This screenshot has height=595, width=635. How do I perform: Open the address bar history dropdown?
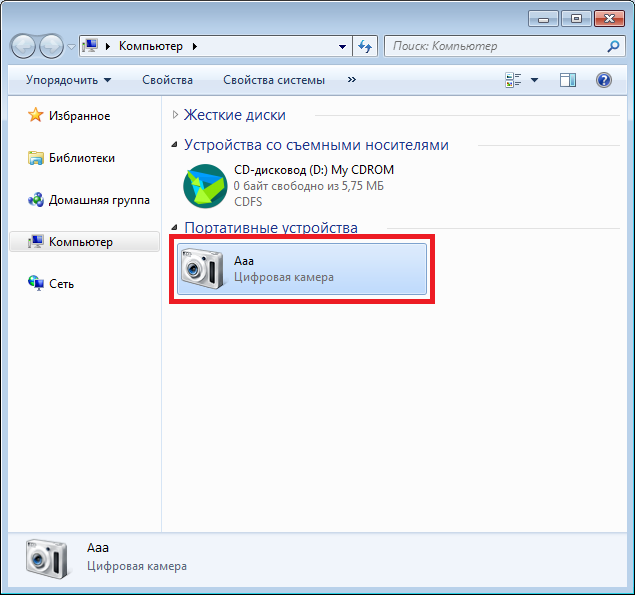(x=342, y=47)
